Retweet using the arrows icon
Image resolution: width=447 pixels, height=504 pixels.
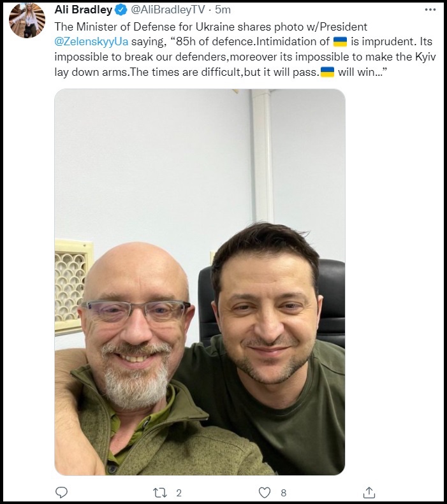(x=160, y=493)
